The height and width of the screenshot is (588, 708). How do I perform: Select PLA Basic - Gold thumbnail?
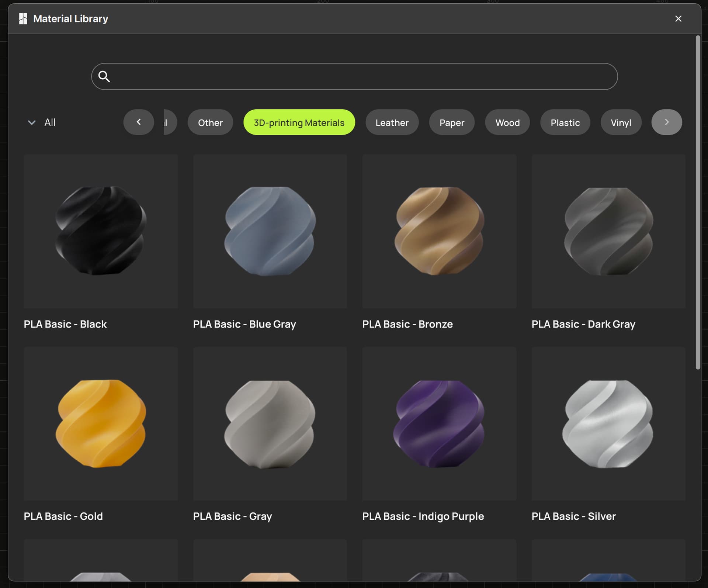click(101, 423)
